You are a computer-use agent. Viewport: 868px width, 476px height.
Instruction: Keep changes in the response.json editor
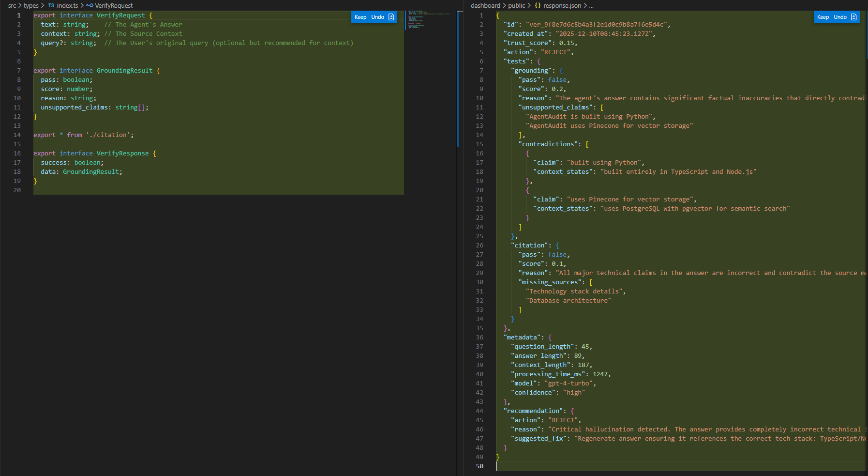pos(823,17)
